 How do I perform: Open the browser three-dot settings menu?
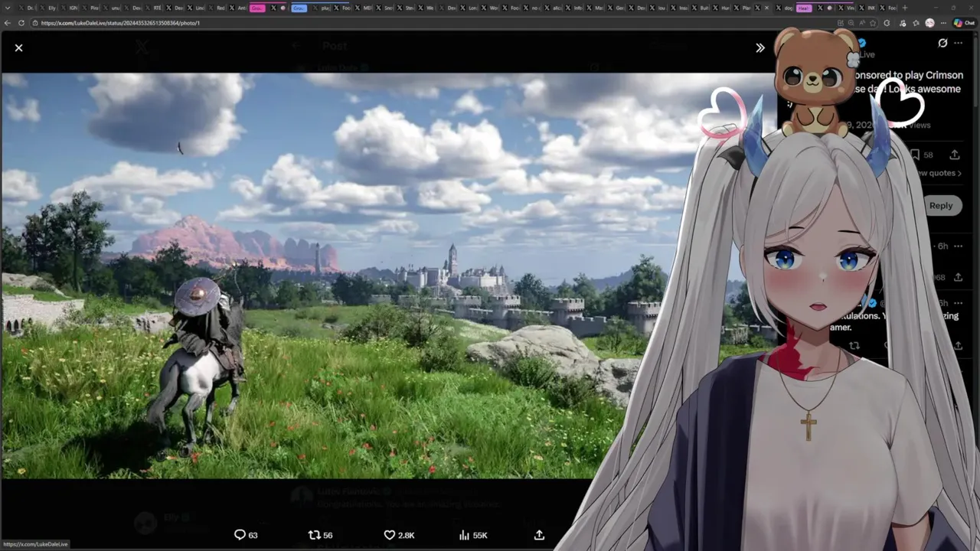(945, 23)
